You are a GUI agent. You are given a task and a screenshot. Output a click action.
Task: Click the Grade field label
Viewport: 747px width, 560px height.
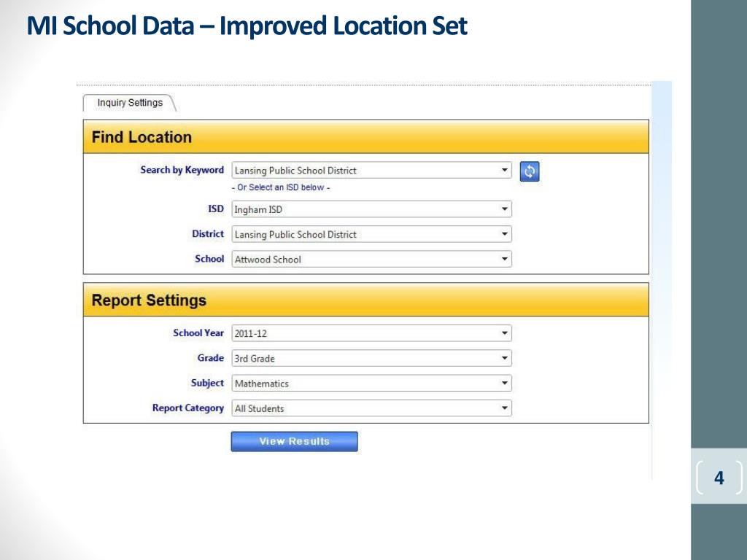(211, 357)
